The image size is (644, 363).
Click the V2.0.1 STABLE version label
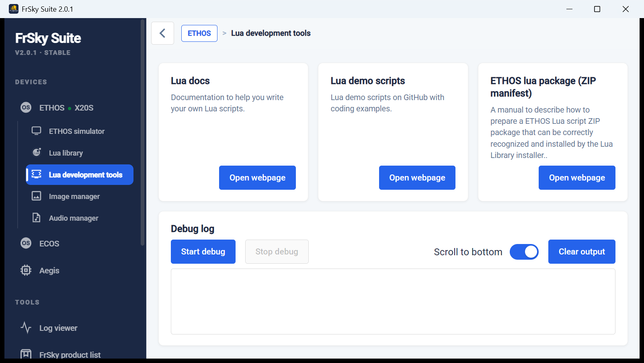click(43, 53)
